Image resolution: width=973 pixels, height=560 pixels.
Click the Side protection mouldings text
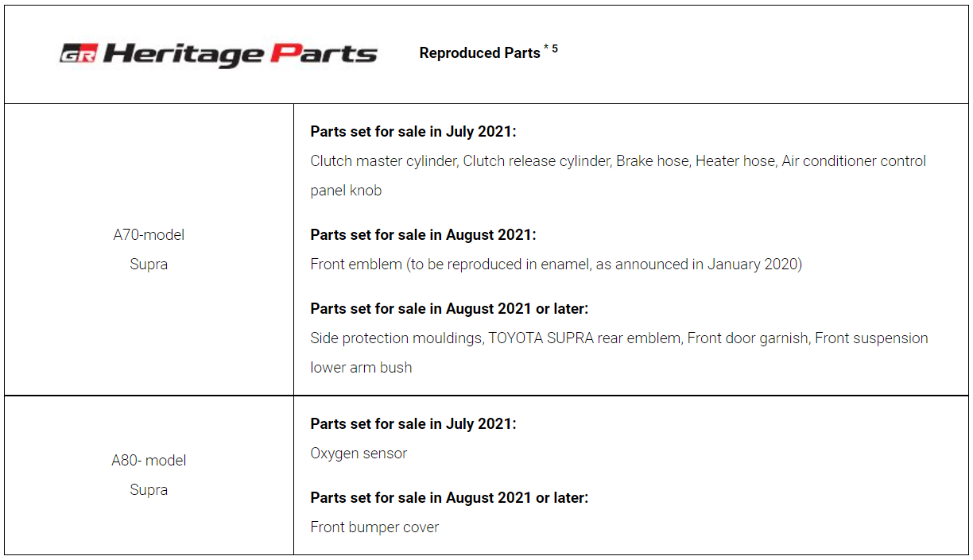396,338
